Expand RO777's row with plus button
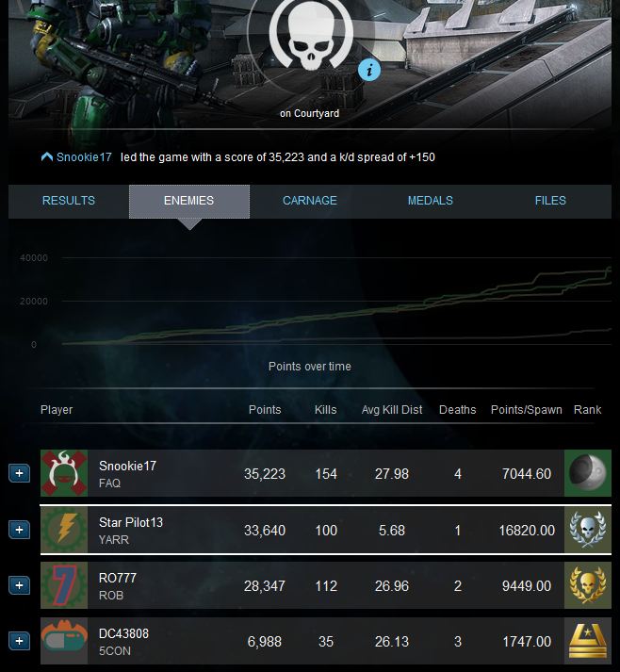 click(19, 585)
